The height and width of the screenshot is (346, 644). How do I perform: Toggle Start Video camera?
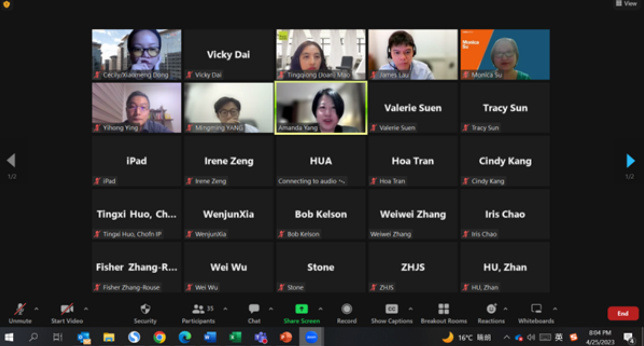point(67,309)
